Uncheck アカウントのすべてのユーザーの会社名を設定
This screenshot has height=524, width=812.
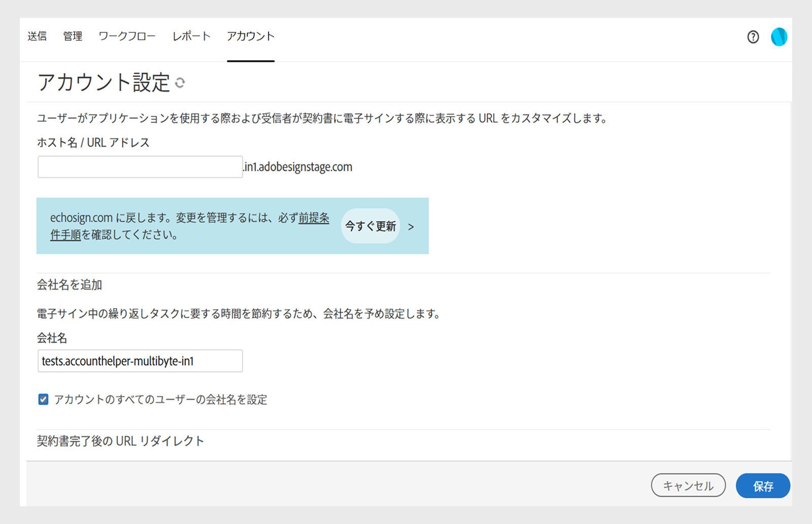pyautogui.click(x=43, y=400)
